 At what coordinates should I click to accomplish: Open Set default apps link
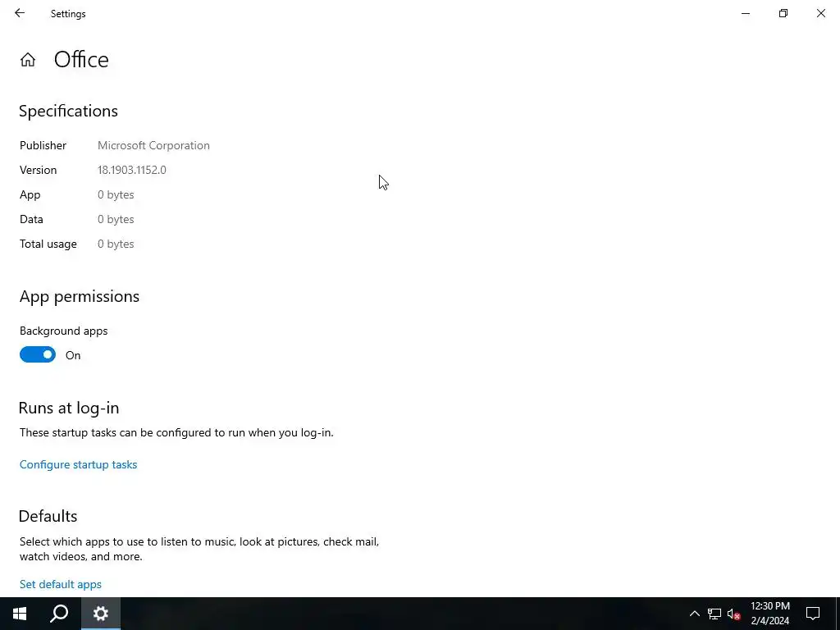click(x=61, y=584)
